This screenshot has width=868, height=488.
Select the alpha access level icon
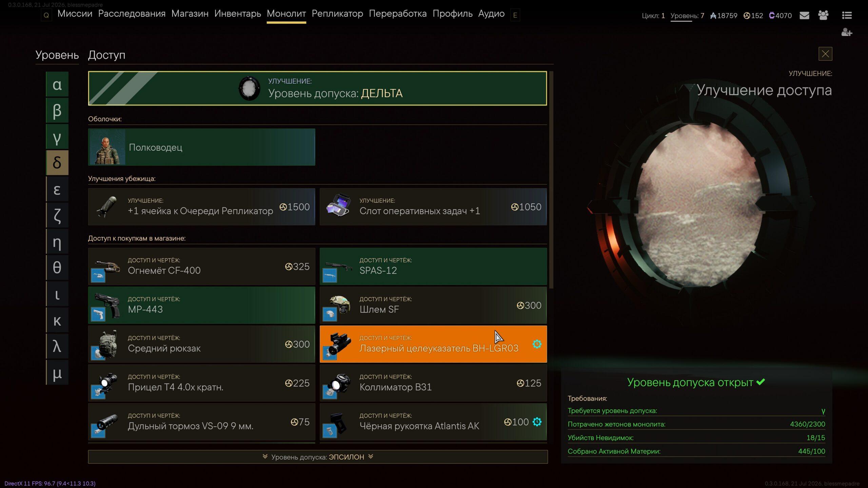[57, 84]
